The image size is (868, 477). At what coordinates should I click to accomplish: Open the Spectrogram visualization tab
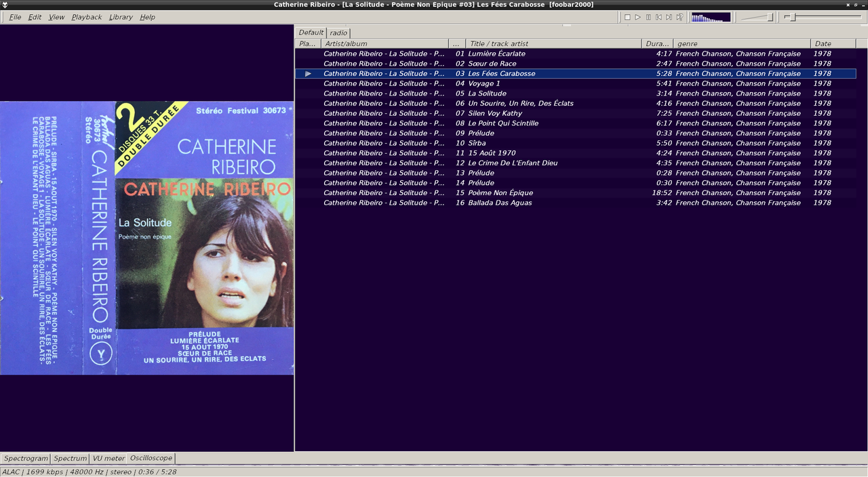(26, 459)
